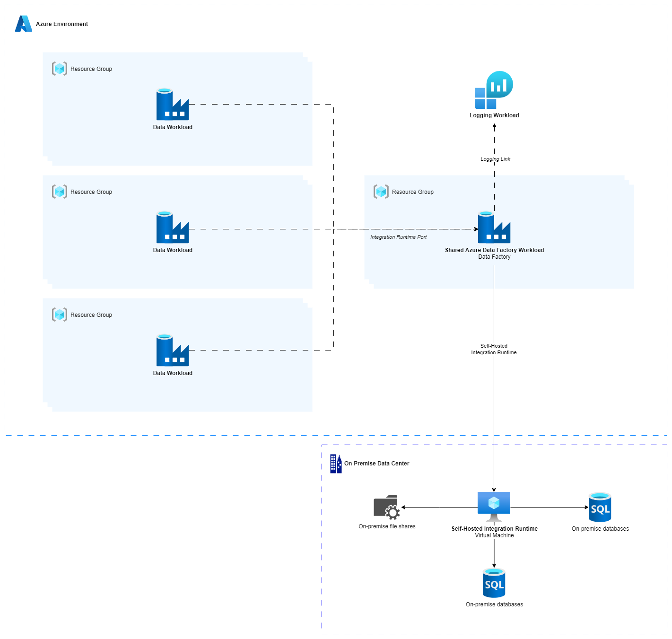Select Shared Azure Data Factory Workload text

coord(495,250)
